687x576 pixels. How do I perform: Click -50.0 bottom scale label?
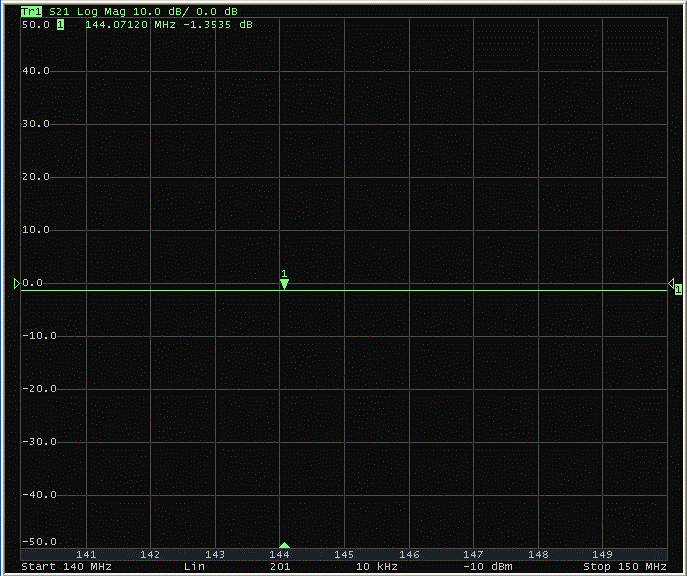pos(39,542)
